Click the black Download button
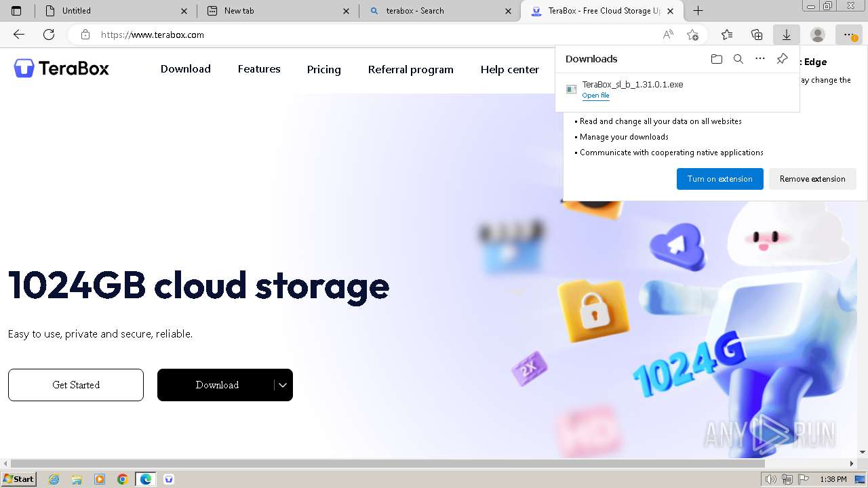This screenshot has width=868, height=488. coord(217,385)
